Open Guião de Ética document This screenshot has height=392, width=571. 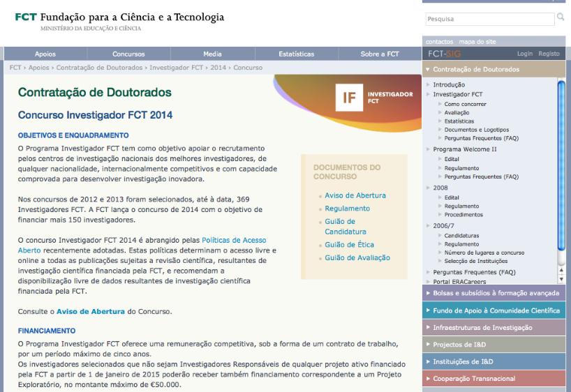[x=349, y=245]
